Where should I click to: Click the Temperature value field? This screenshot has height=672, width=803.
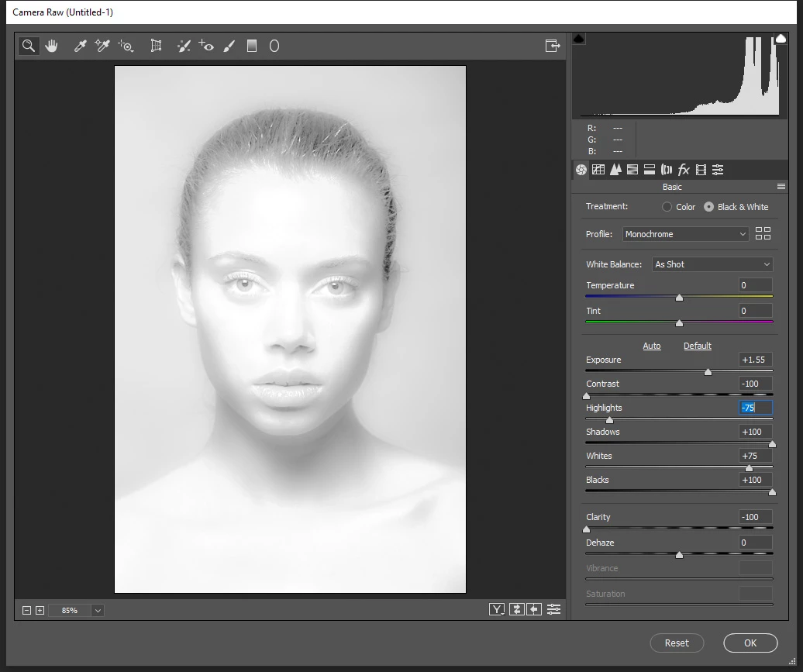point(756,285)
